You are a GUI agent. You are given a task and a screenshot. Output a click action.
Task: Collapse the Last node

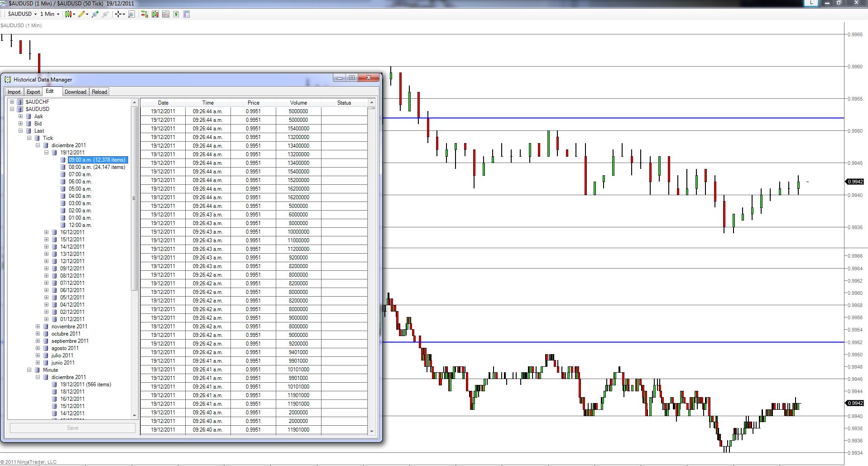point(20,131)
